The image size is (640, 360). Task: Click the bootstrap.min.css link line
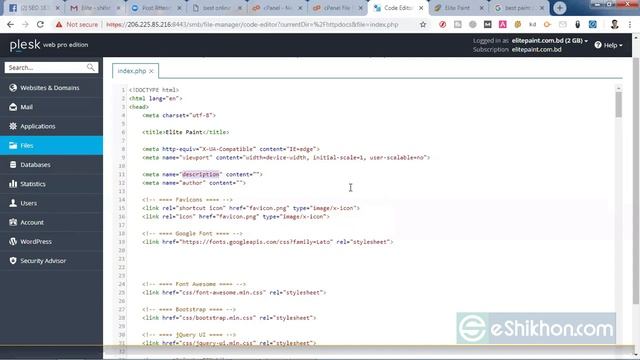tap(229, 318)
